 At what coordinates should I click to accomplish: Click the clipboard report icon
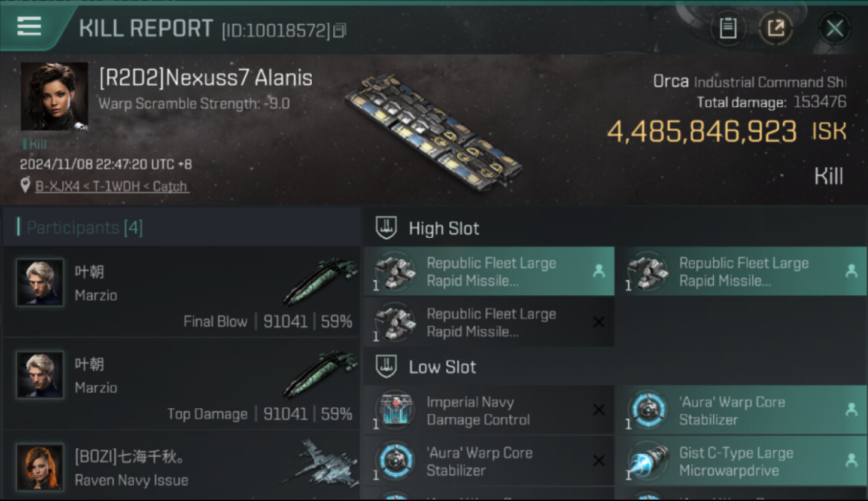pos(728,29)
